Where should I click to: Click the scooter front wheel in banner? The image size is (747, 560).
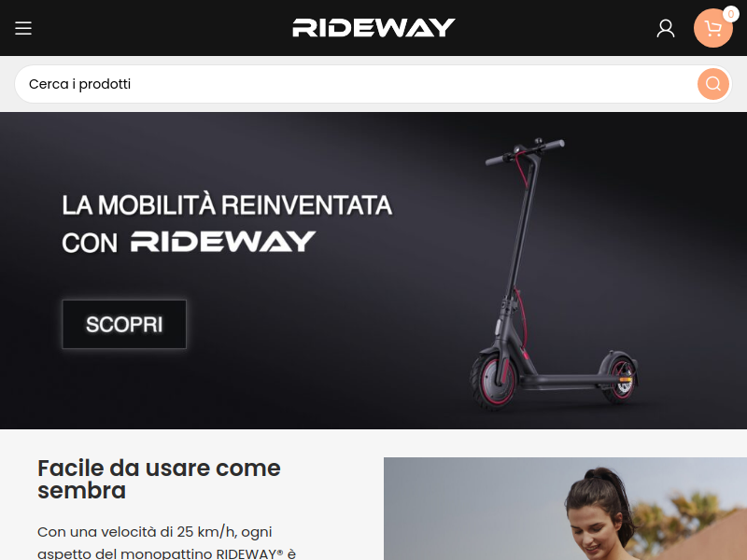pyautogui.click(x=493, y=380)
